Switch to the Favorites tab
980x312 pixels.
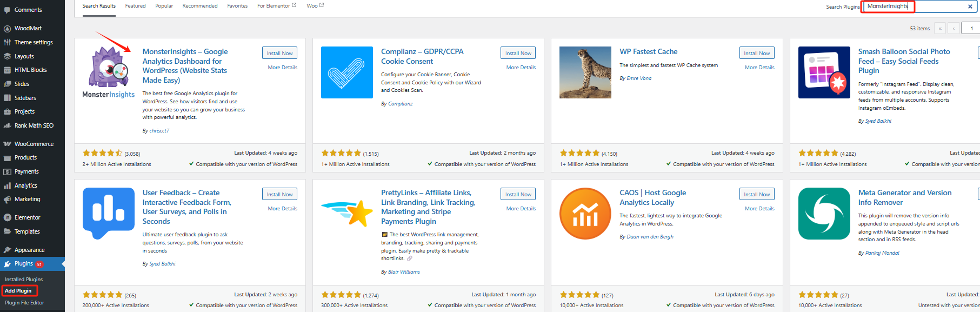click(237, 6)
